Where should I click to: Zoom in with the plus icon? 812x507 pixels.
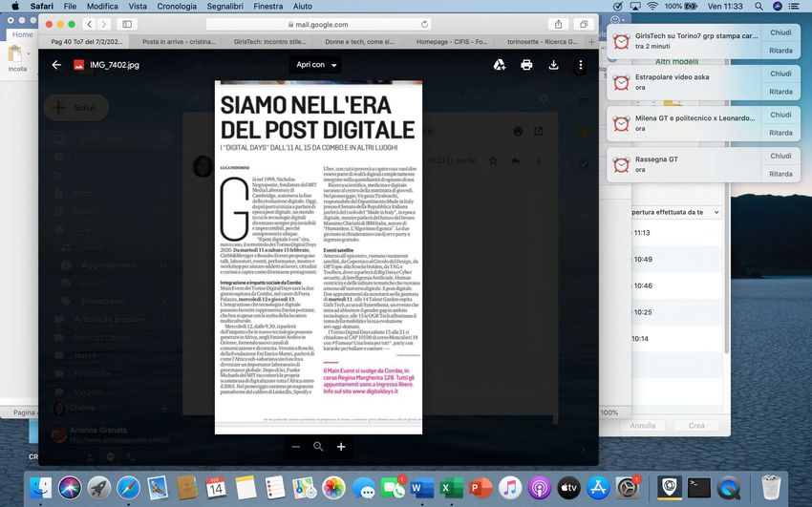341,446
